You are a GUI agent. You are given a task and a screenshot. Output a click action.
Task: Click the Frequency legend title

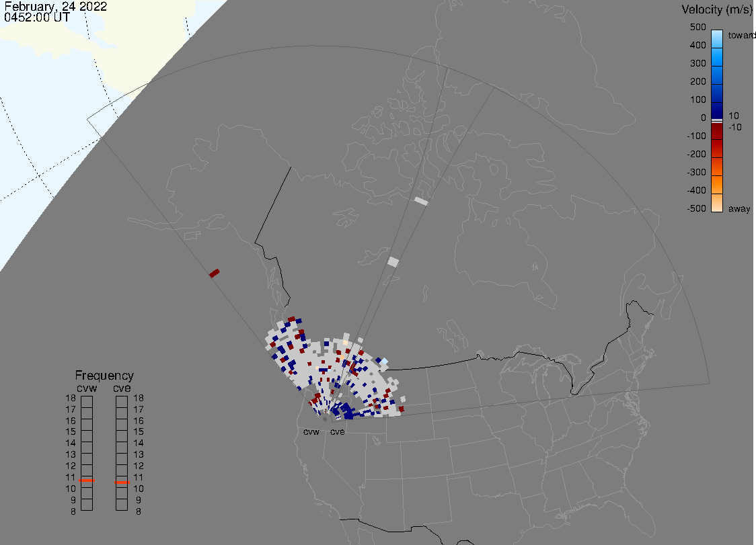(104, 376)
